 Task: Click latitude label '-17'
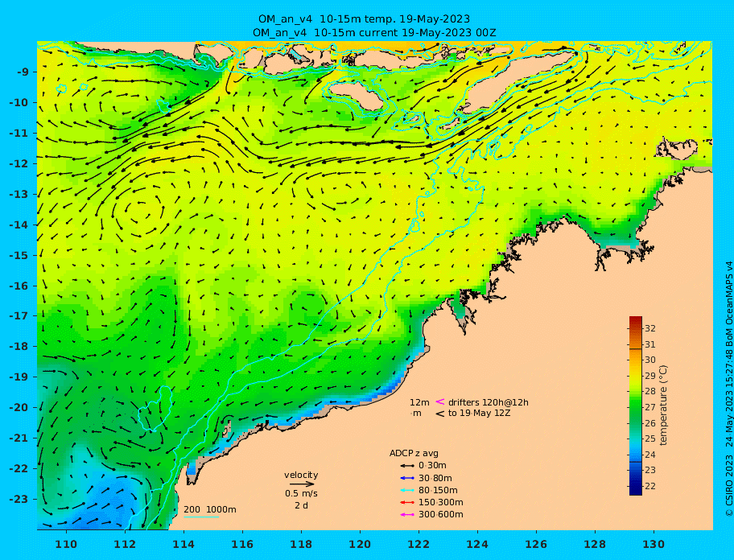tap(20, 315)
